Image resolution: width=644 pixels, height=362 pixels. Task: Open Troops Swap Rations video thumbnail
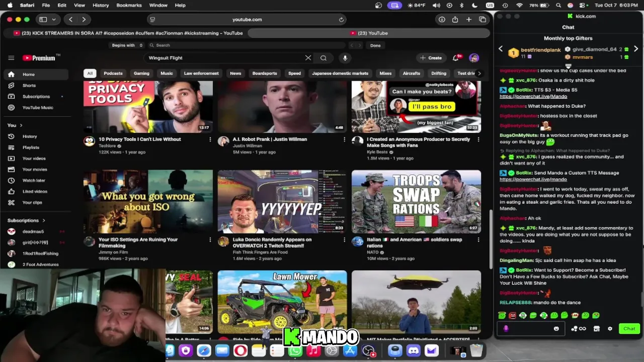[x=416, y=202]
